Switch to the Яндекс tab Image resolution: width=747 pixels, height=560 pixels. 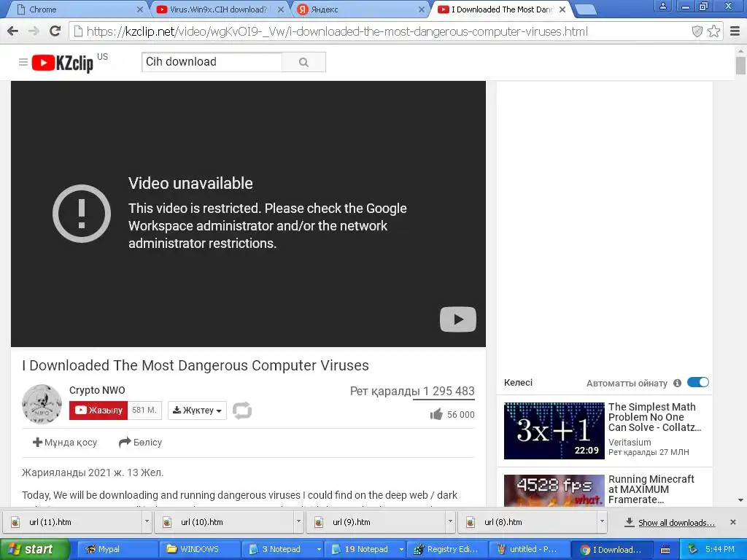(x=360, y=9)
